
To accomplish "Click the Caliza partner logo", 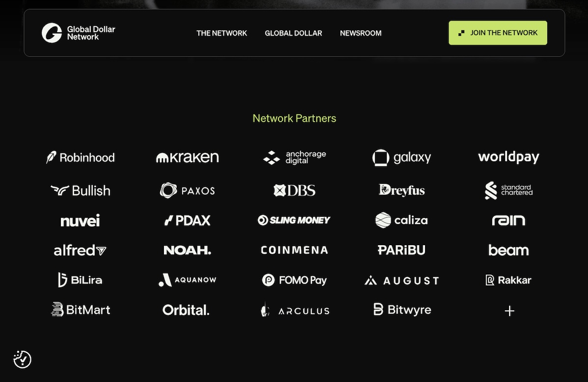I will (x=401, y=220).
